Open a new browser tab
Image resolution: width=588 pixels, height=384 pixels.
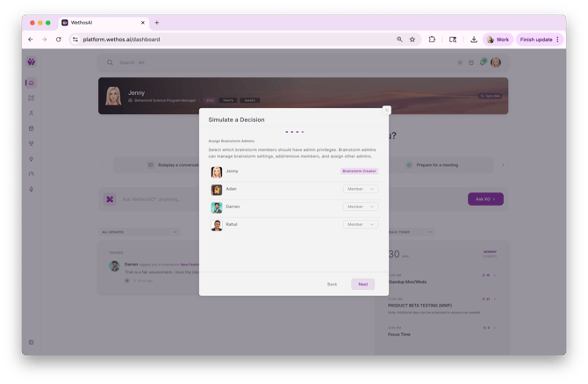(x=157, y=23)
